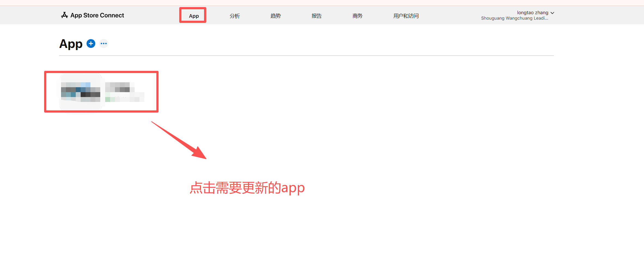The height and width of the screenshot is (272, 644).
Task: Go to the 报告 tab
Action: pyautogui.click(x=316, y=16)
